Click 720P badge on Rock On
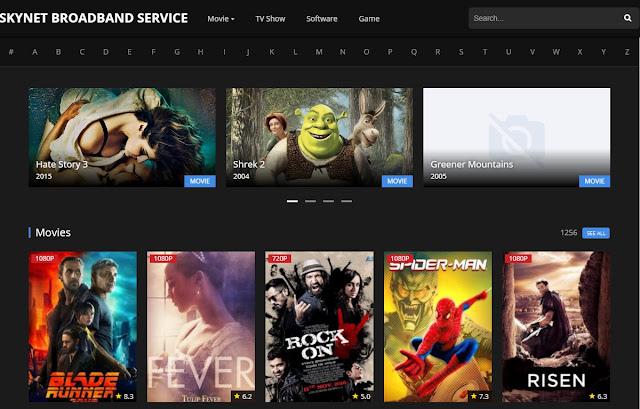640x409 pixels. pyautogui.click(x=279, y=258)
